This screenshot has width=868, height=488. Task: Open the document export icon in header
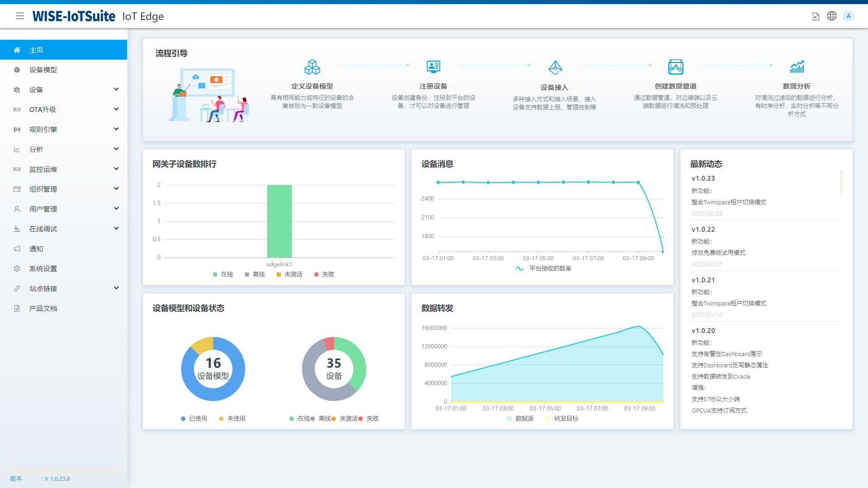point(816,16)
